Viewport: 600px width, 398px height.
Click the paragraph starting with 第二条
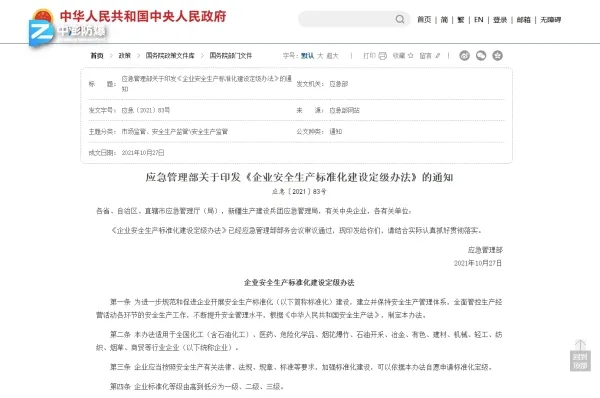tap(299, 341)
